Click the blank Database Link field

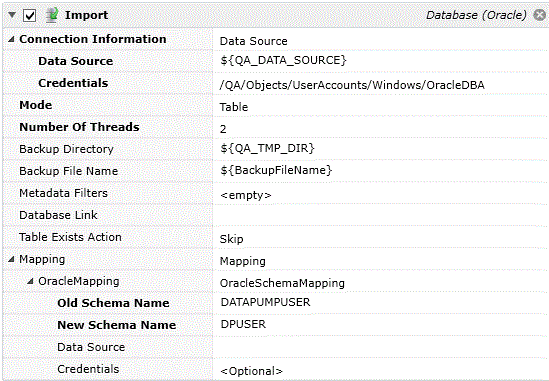click(x=381, y=215)
